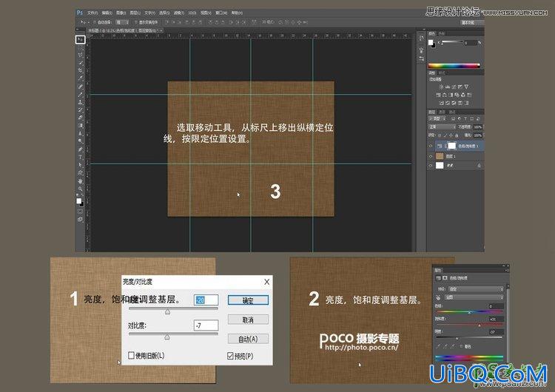Click the Hue/Saturation icon in Adjustments panel
The image size is (555, 392).
(438, 95)
